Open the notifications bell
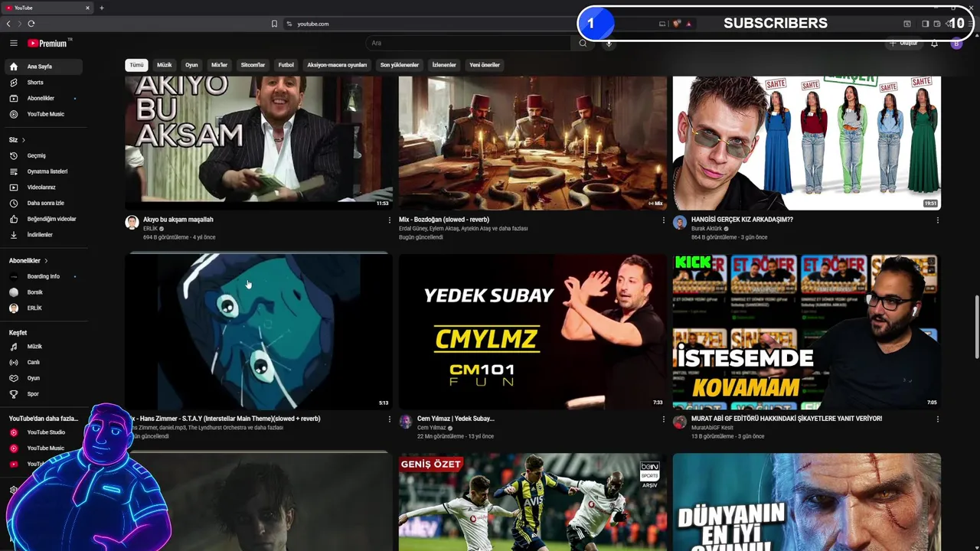The image size is (980, 551). click(934, 44)
